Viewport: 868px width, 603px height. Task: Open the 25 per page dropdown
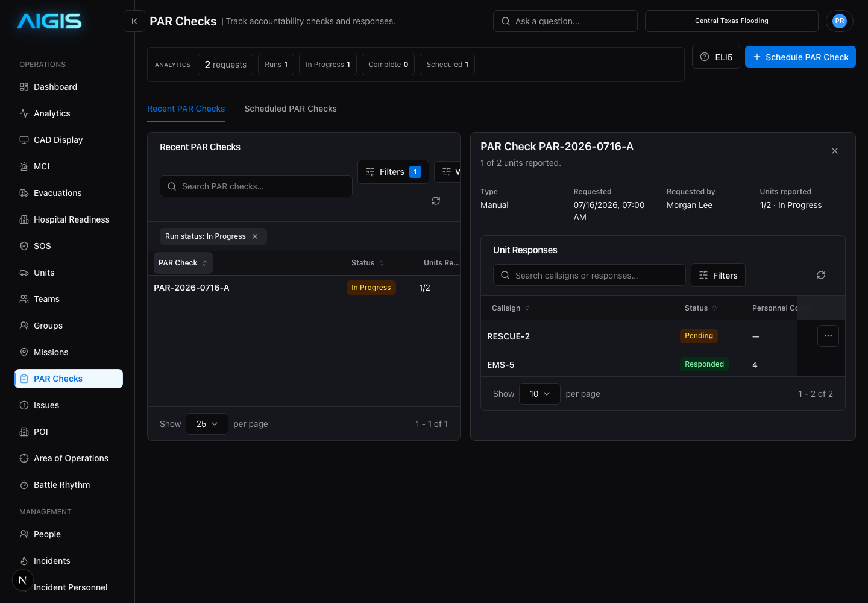tap(207, 424)
